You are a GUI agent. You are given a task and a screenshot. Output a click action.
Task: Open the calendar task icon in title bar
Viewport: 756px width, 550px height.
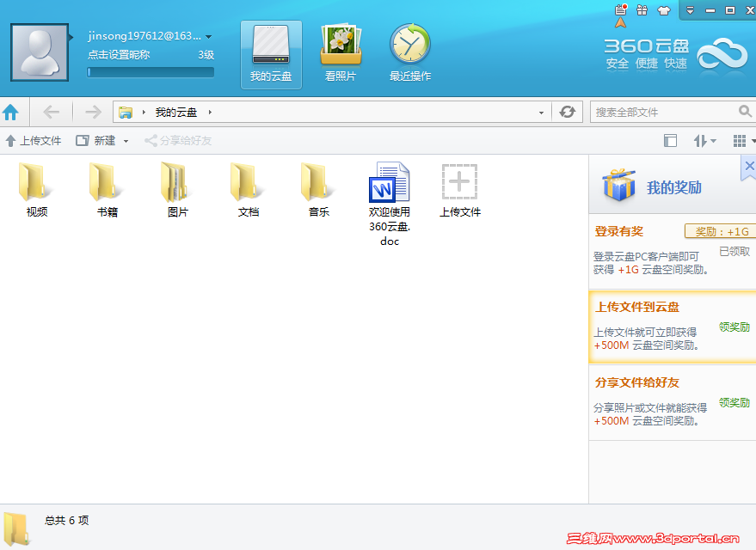tap(620, 9)
